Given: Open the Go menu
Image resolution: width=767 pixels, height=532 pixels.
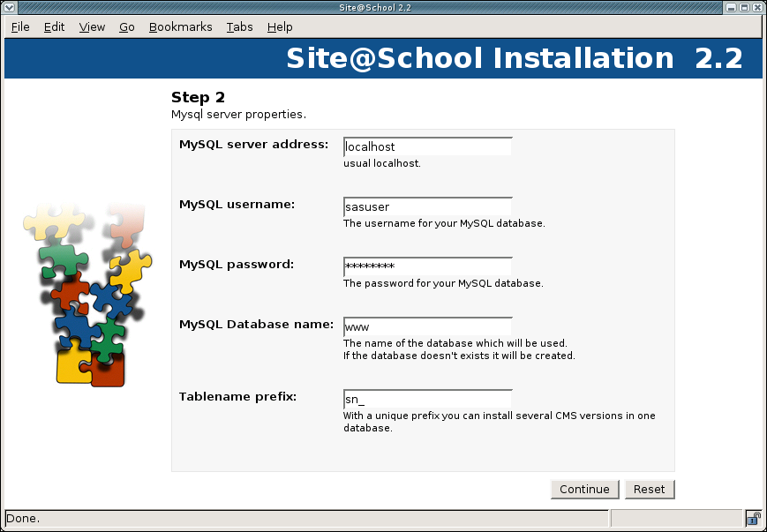Looking at the screenshot, I should click(x=127, y=26).
